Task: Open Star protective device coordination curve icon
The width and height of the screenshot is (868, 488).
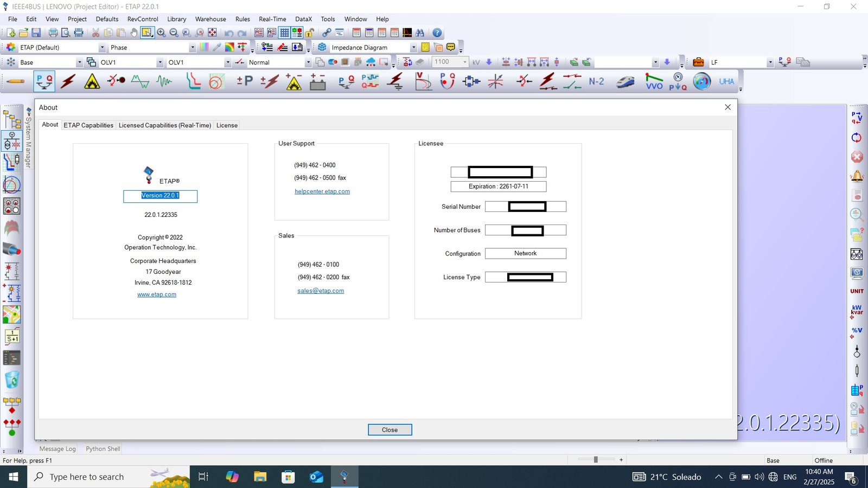Action: click(193, 82)
